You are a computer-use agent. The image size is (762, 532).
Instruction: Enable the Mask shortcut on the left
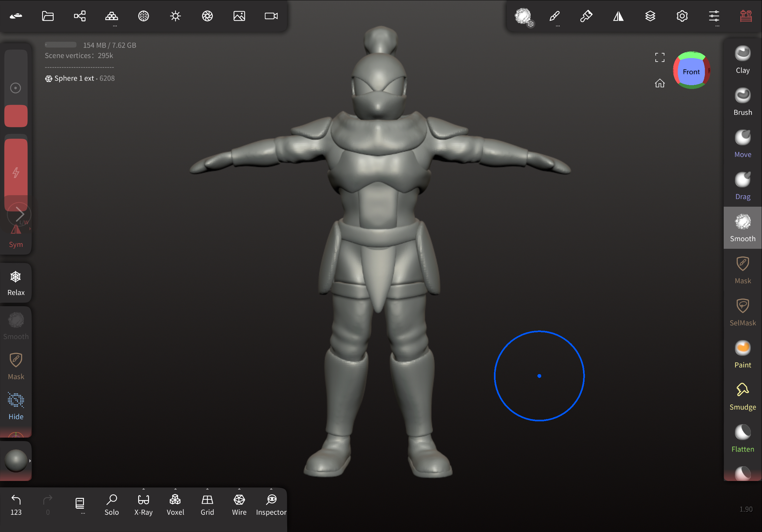coord(16,366)
